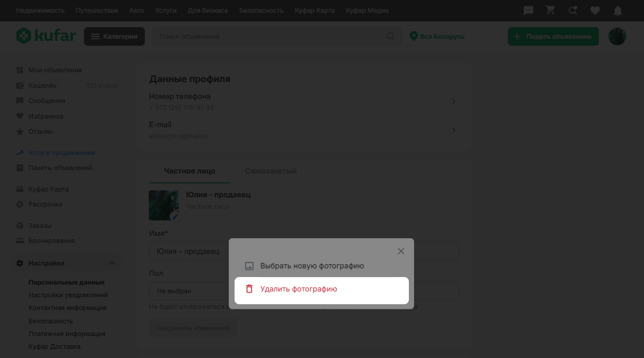Select 'Персональные данные' settings item

coord(67,282)
